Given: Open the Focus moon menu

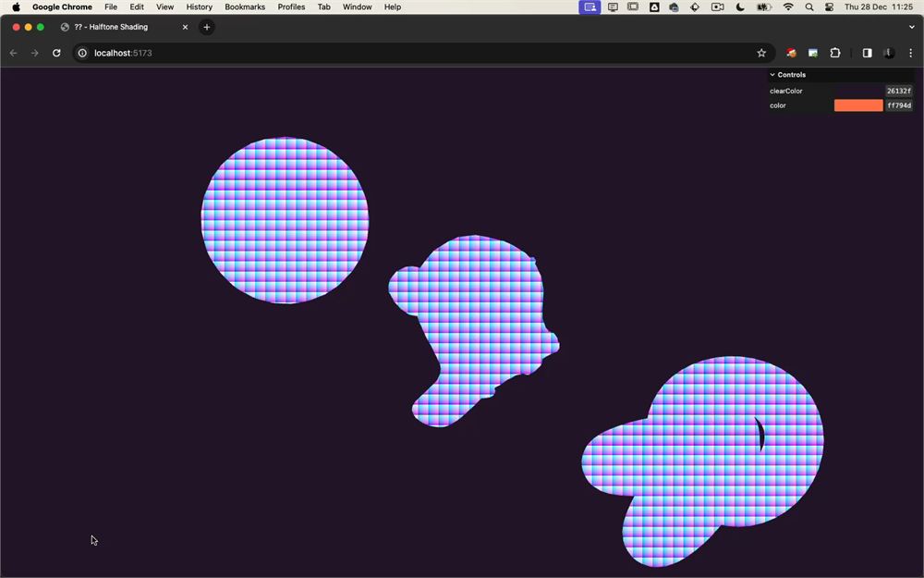Looking at the screenshot, I should (740, 7).
